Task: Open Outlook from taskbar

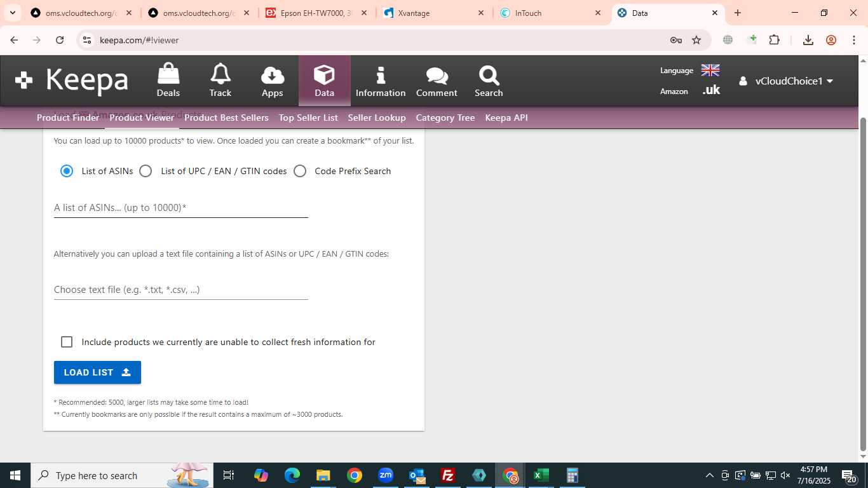Action: 417,475
